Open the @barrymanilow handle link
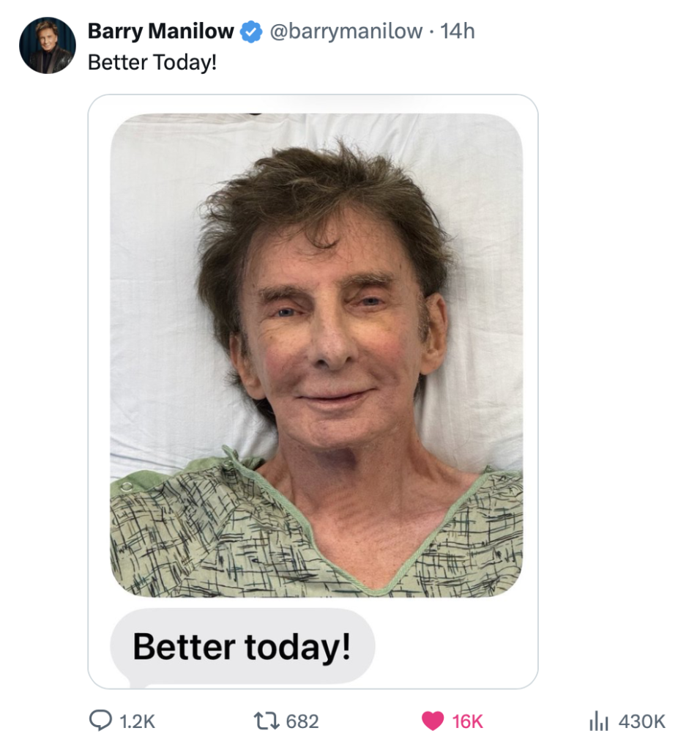The width and height of the screenshot is (700, 750). [346, 31]
